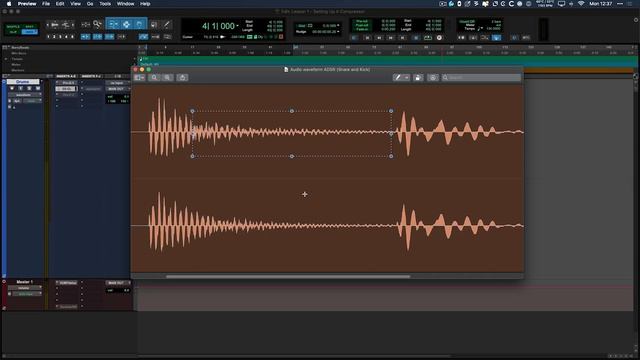Record-enable the Drums track
Viewport: 640px width, 360px height.
click(12, 89)
